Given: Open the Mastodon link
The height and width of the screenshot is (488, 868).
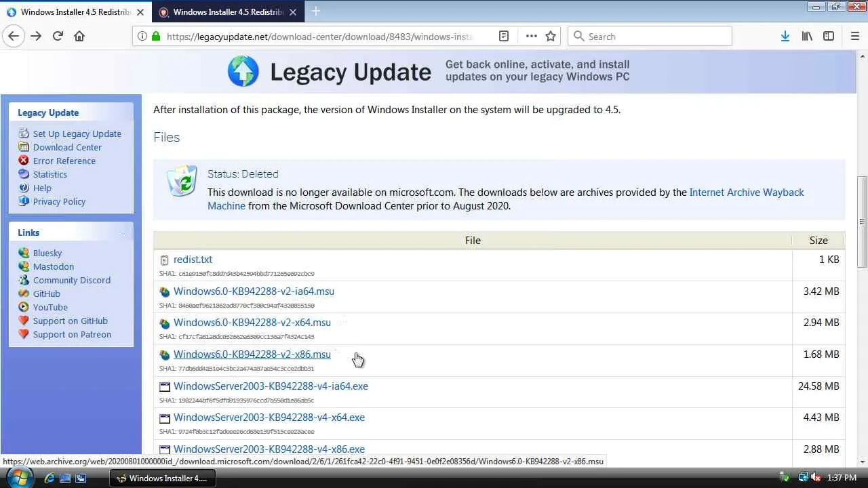Looking at the screenshot, I should (x=54, y=266).
